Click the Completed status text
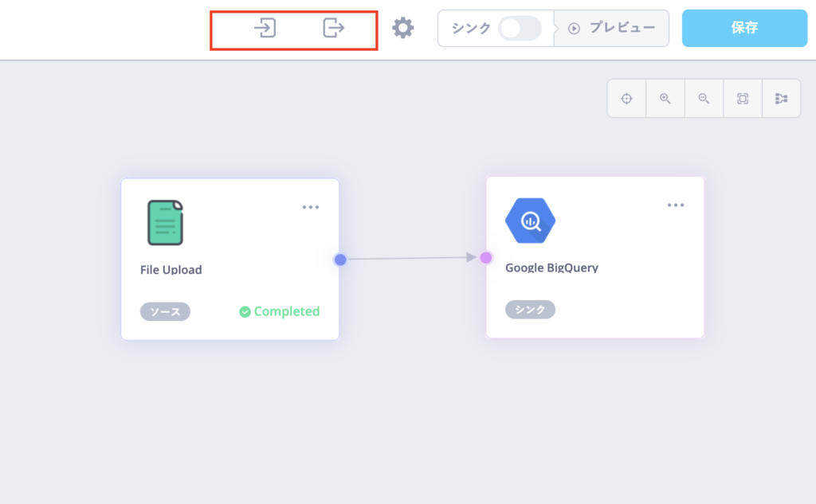 (287, 311)
